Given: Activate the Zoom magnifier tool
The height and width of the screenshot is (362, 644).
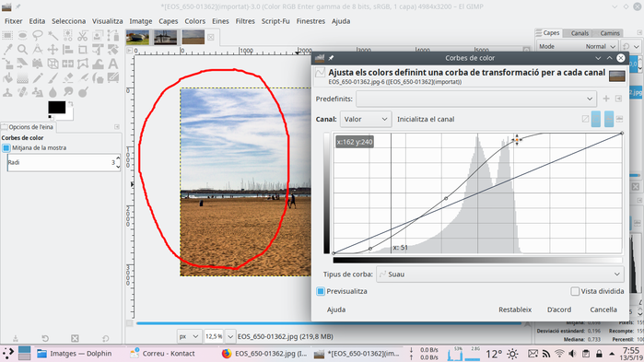Looking at the screenshot, I should (23, 50).
